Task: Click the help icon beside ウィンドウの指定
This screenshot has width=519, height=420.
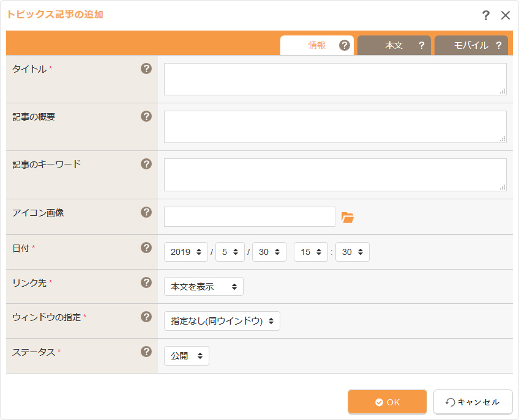Action: [146, 317]
